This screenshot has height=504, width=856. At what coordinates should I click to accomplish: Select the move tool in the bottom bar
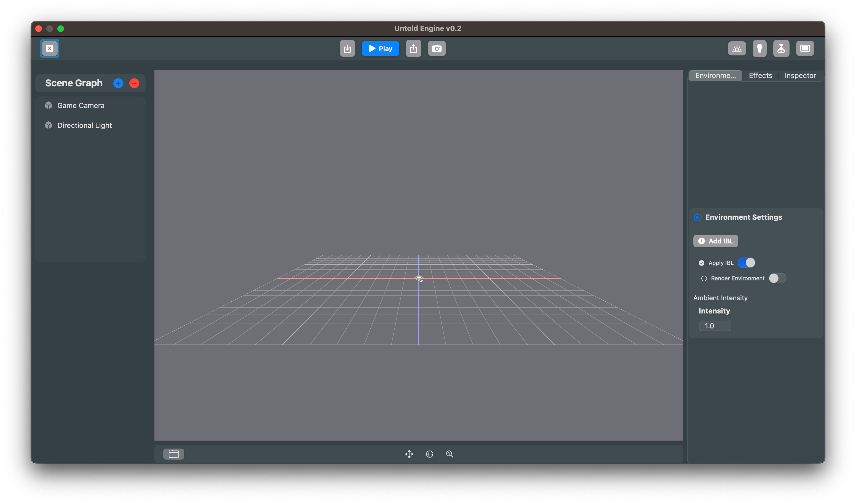tap(409, 454)
